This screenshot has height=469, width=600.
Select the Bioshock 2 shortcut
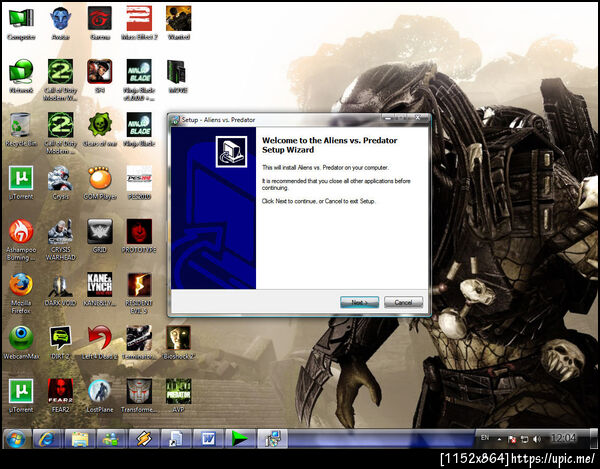point(179,343)
